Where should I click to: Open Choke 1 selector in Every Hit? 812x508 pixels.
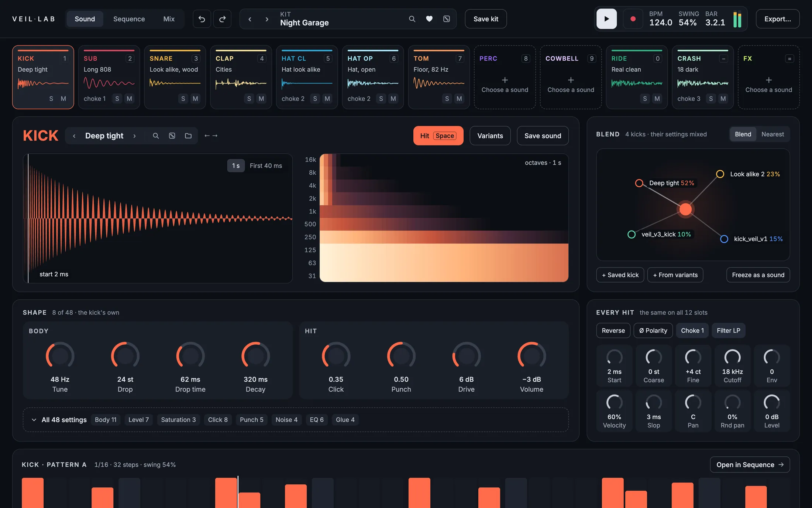[x=692, y=330]
